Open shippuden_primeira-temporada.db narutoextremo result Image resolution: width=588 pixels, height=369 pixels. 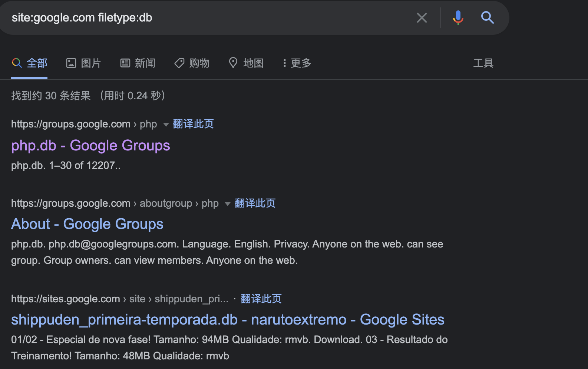coord(228,319)
